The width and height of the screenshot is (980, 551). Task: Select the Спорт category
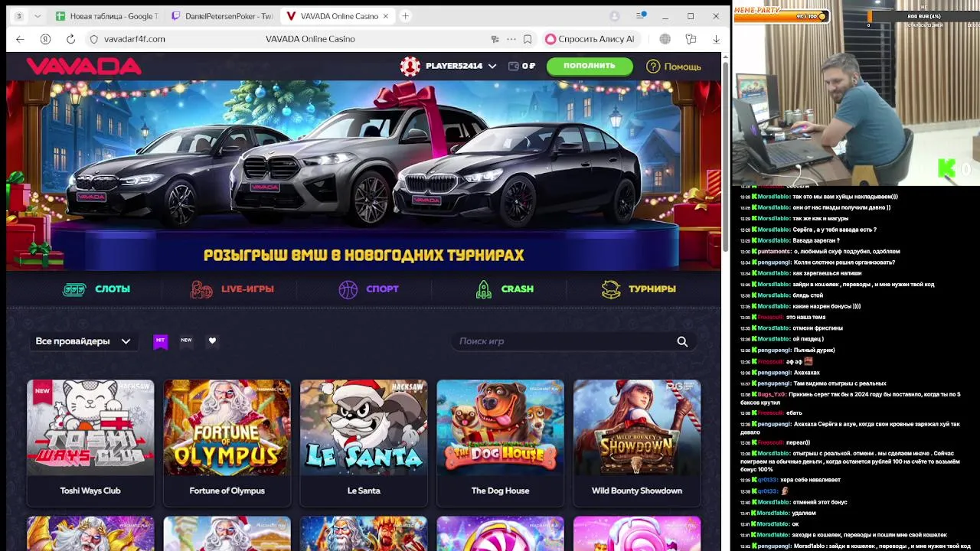tap(369, 289)
